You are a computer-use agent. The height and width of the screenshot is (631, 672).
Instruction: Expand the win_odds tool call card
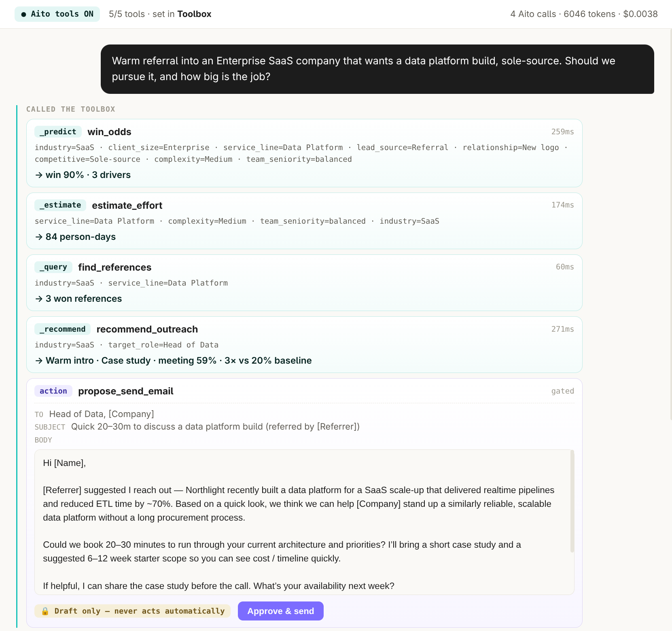point(304,153)
